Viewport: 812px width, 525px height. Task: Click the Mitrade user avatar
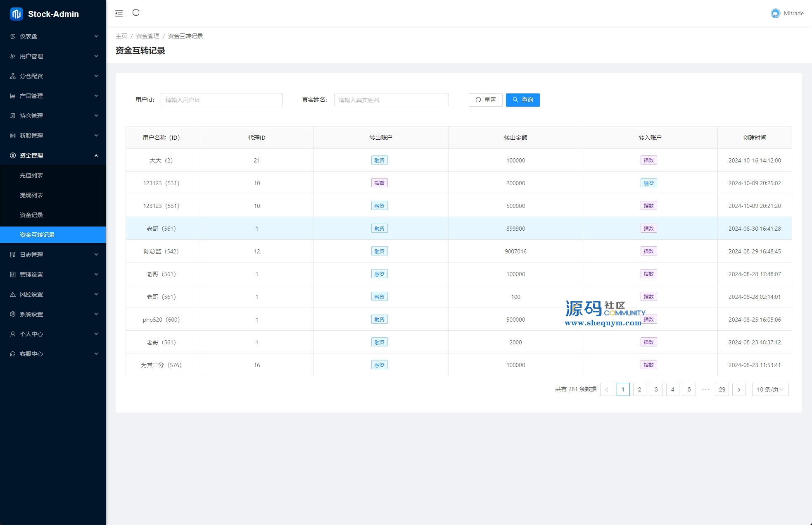(x=775, y=13)
